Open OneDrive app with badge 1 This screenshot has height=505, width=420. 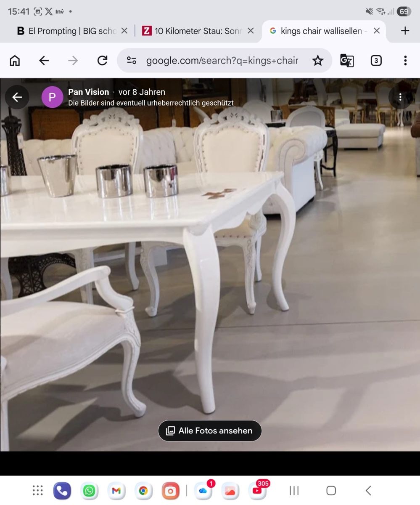tap(203, 491)
